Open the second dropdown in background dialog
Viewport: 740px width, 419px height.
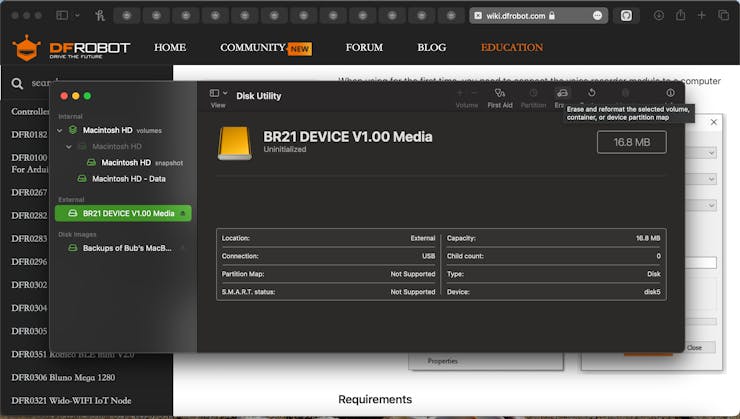point(701,179)
